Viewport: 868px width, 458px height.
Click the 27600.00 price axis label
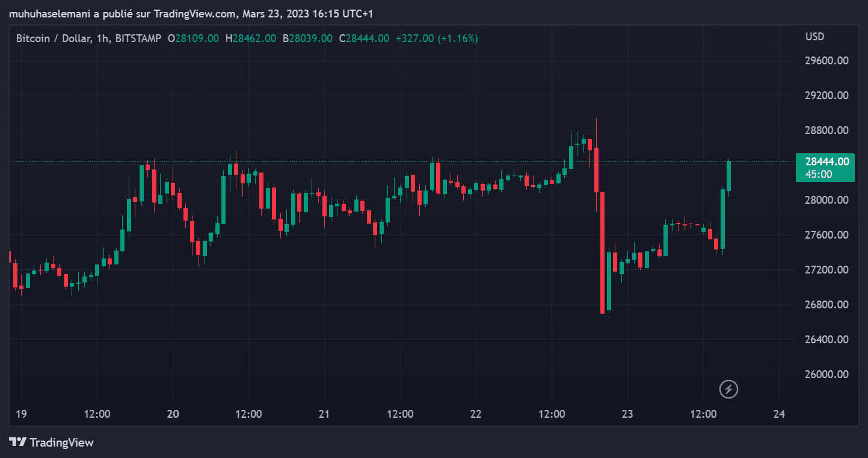(827, 234)
